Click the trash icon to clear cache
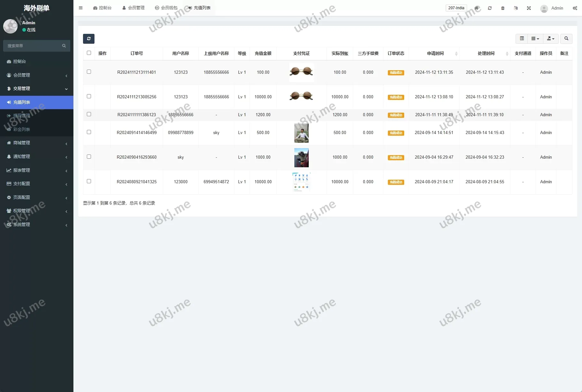This screenshot has width=582, height=392. pyautogui.click(x=503, y=8)
